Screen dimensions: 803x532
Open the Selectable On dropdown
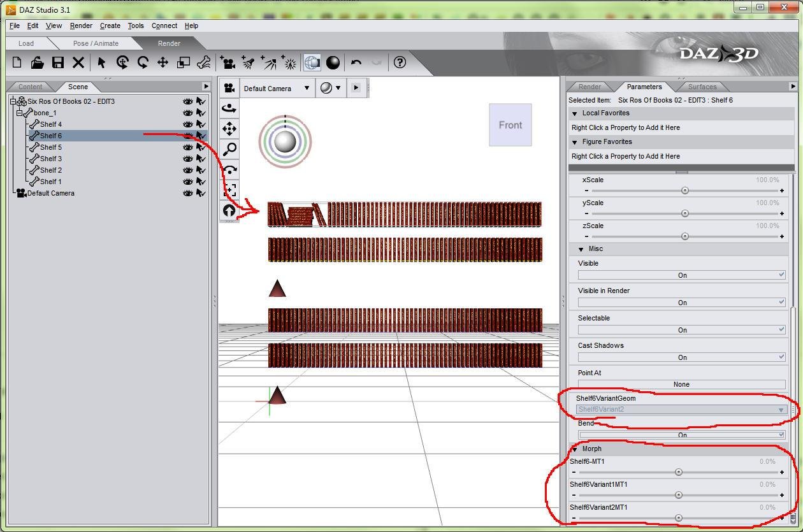tap(682, 330)
